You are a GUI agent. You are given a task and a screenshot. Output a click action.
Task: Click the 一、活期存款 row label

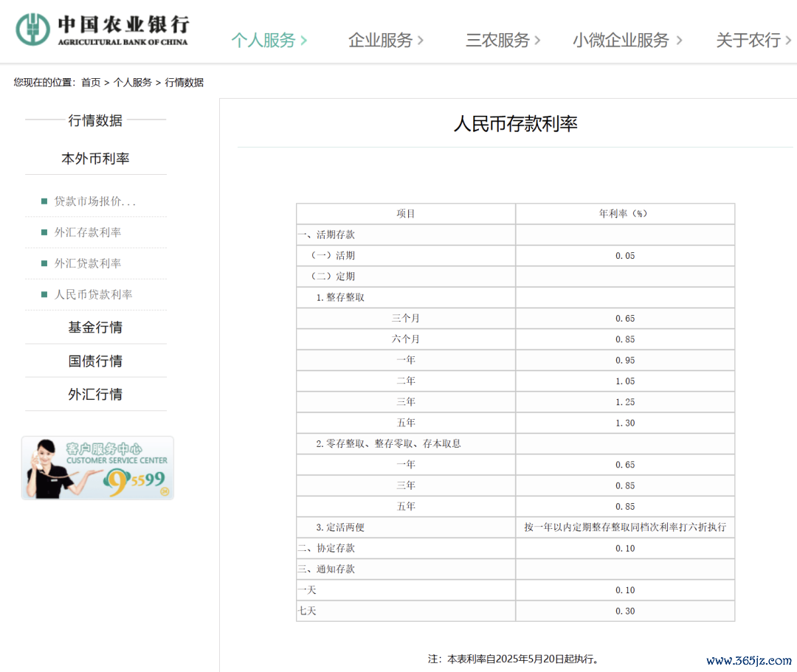pos(327,235)
